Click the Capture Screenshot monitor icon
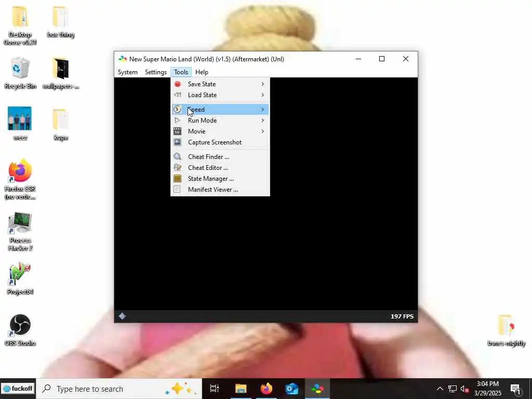This screenshot has width=532, height=399. coord(178,142)
